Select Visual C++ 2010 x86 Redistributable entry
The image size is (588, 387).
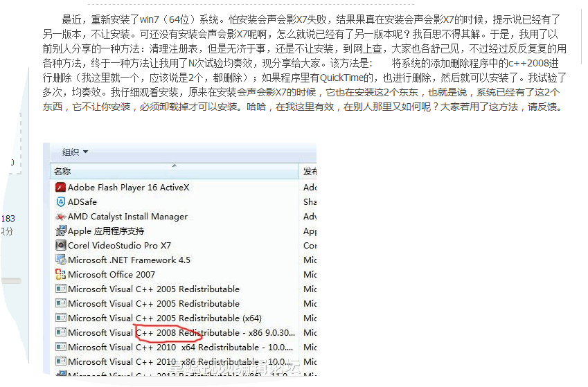pos(180,362)
